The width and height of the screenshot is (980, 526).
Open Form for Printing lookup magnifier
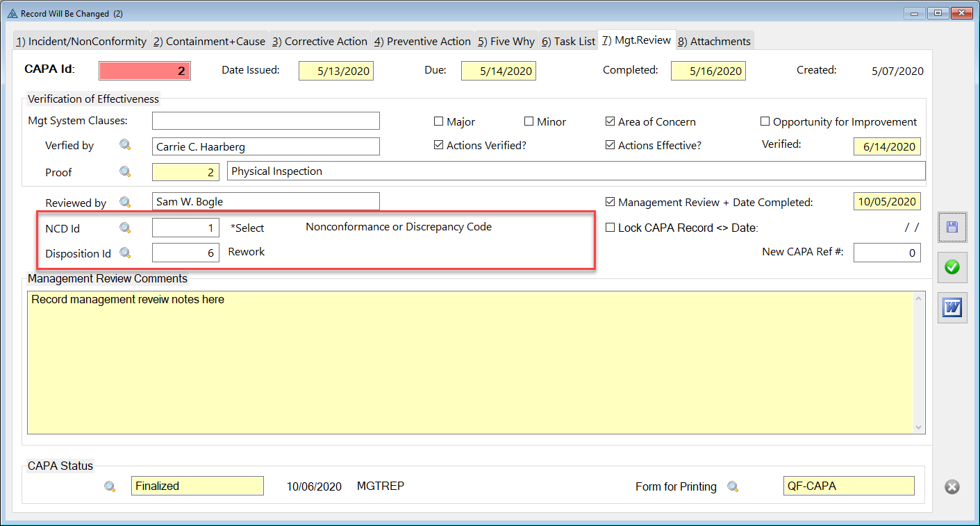[733, 486]
